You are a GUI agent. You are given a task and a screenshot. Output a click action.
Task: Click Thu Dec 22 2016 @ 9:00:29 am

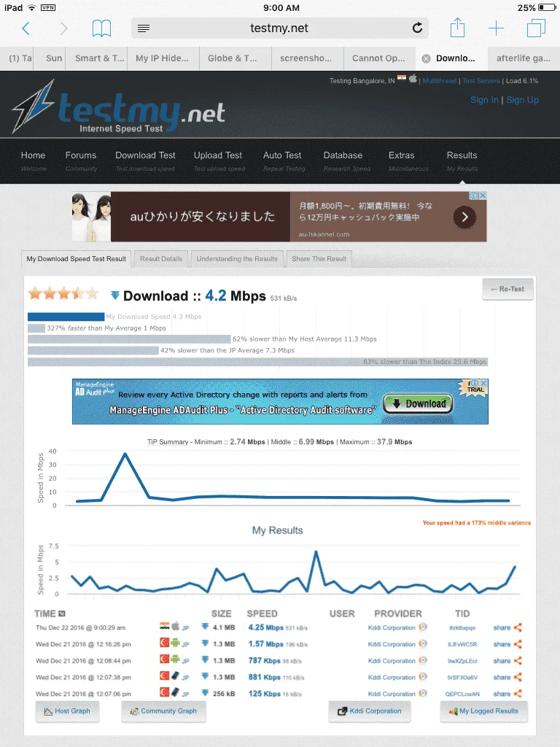pos(80,628)
